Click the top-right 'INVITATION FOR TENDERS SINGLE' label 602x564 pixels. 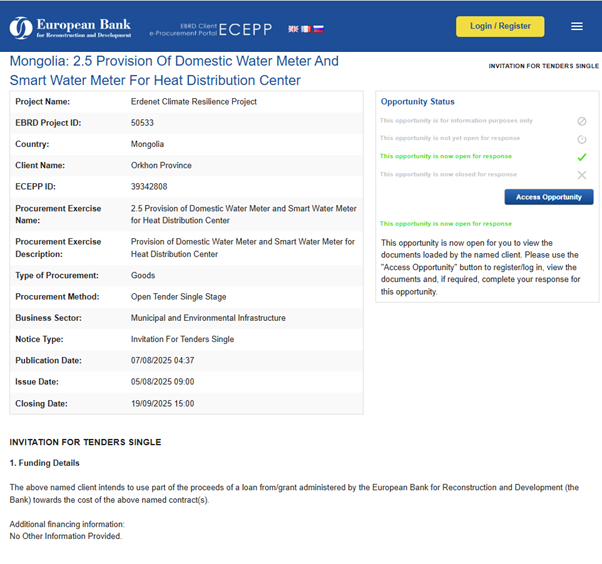543,66
